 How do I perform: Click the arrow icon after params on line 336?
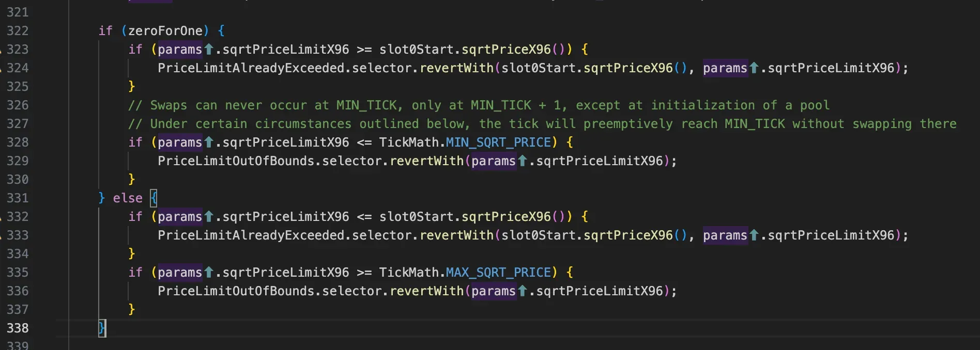523,291
